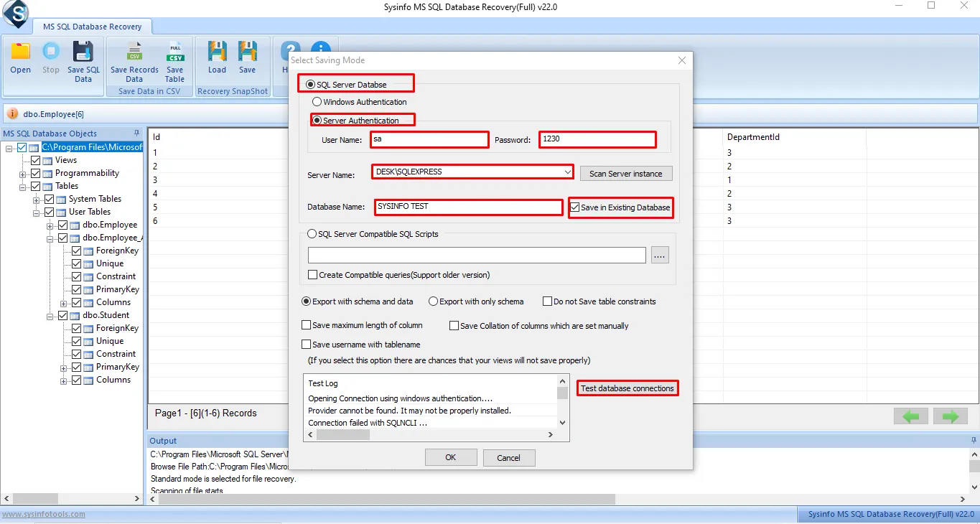980x524 pixels.
Task: Expand PrimaryKey under dbo.Student
Action: pos(64,368)
